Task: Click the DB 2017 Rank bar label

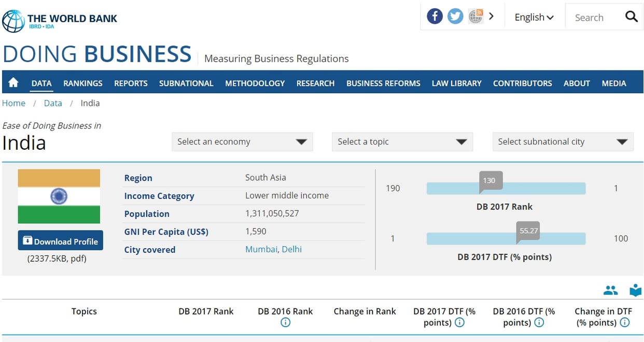Action: (x=505, y=207)
